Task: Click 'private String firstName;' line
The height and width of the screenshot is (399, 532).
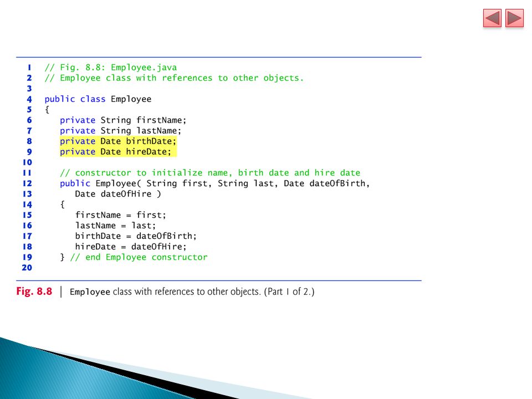Action: pyautogui.click(x=123, y=120)
